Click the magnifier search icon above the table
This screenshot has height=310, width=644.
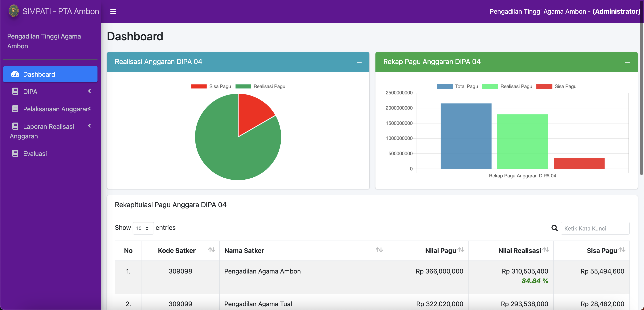[x=555, y=228]
